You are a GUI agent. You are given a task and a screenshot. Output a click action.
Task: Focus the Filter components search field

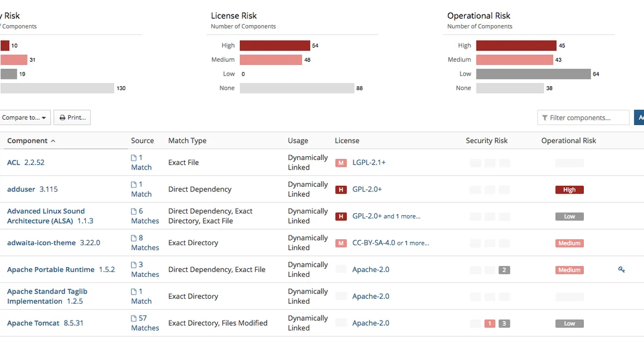pos(587,118)
